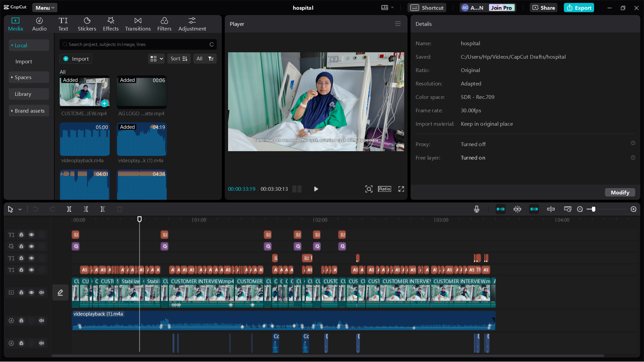
Task: Open the Menu dropdown
Action: pyautogui.click(x=45, y=8)
